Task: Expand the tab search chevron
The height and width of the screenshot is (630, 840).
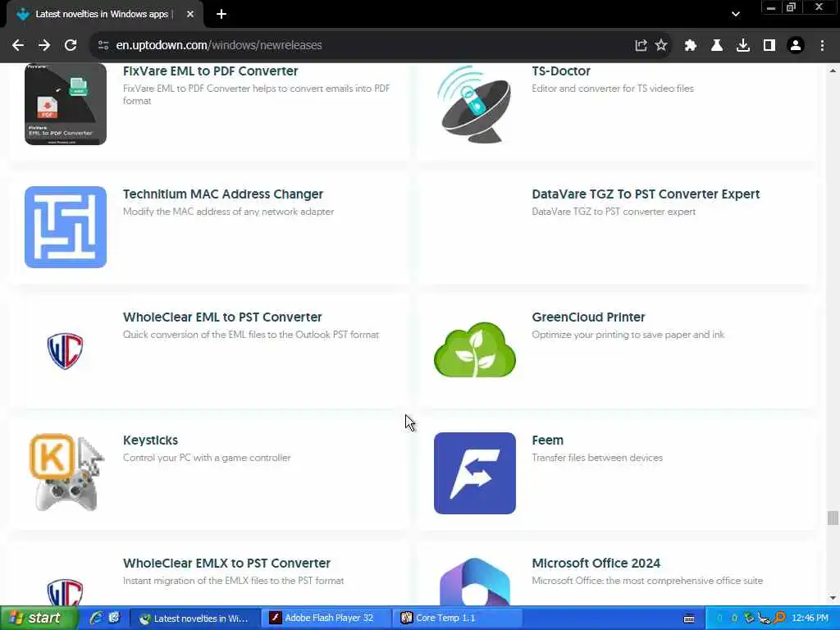Action: point(736,15)
